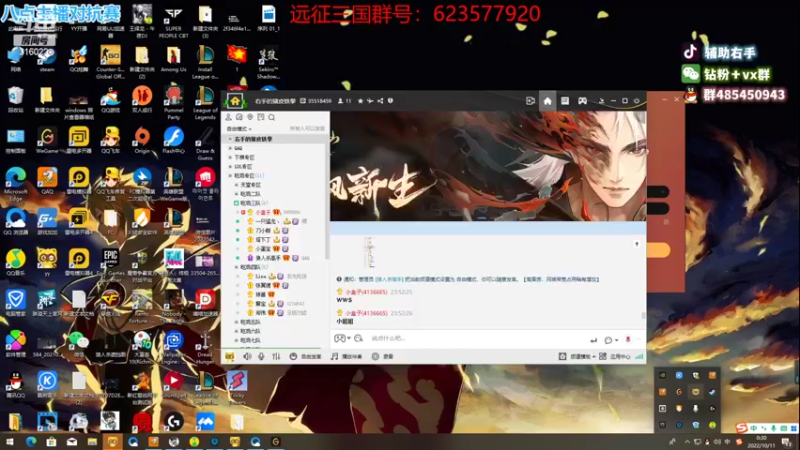Mute the speaker in YY bottom bar
Viewport: 800px width, 450px height.
coord(247,356)
